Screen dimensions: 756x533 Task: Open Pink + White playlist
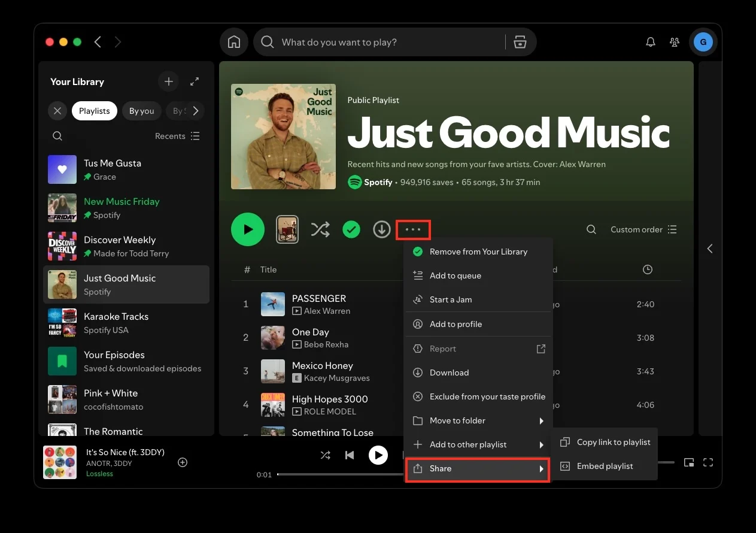pyautogui.click(x=126, y=399)
